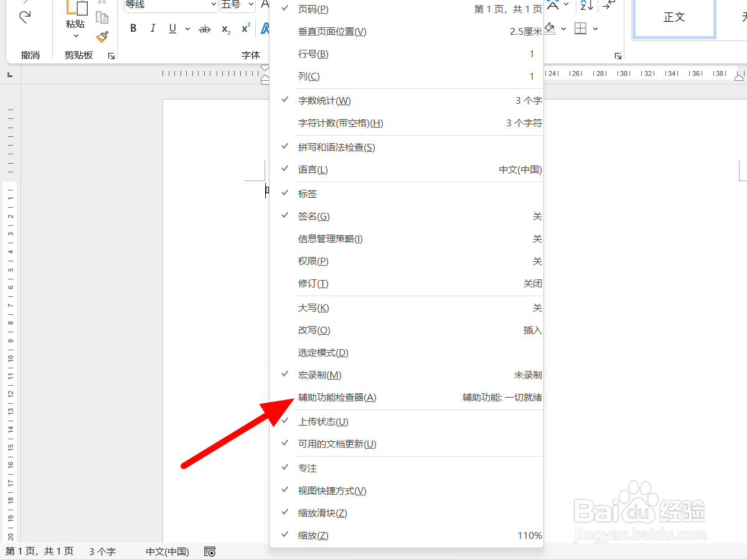
Task: Uncheck 缩放(Z) 110% option
Action: coord(406,536)
